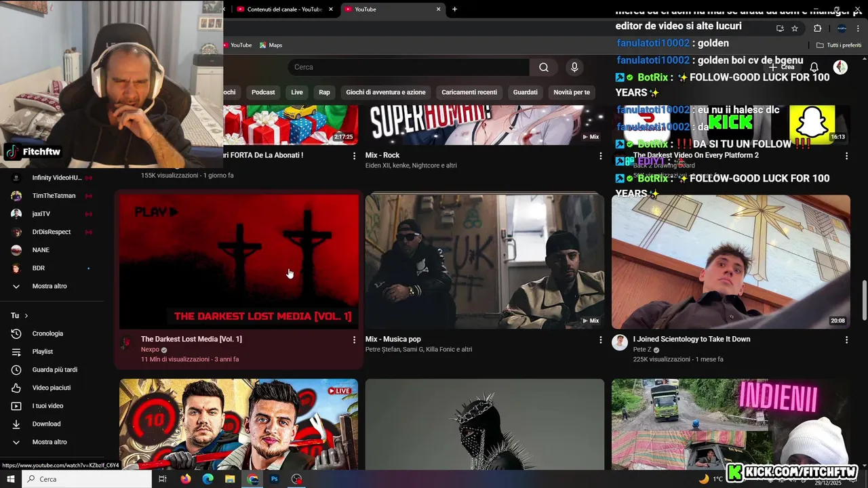
Task: Open options menu for I Joined Scientology video
Action: click(x=846, y=339)
